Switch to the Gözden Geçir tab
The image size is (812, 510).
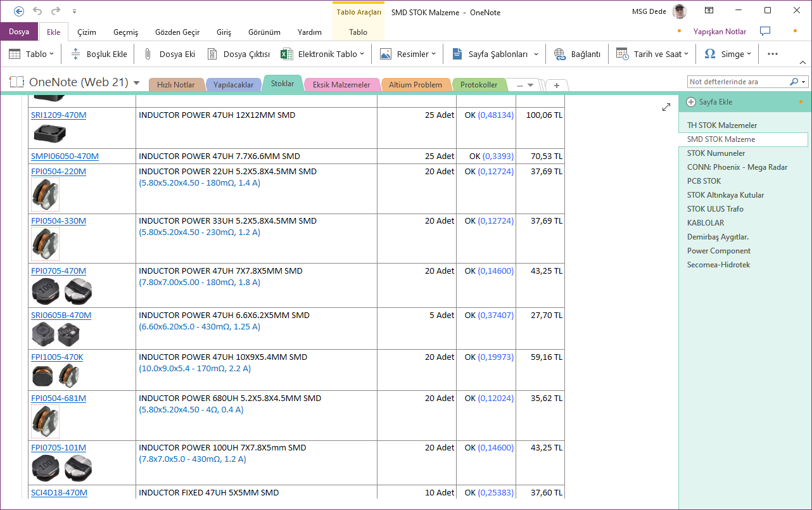click(x=177, y=32)
